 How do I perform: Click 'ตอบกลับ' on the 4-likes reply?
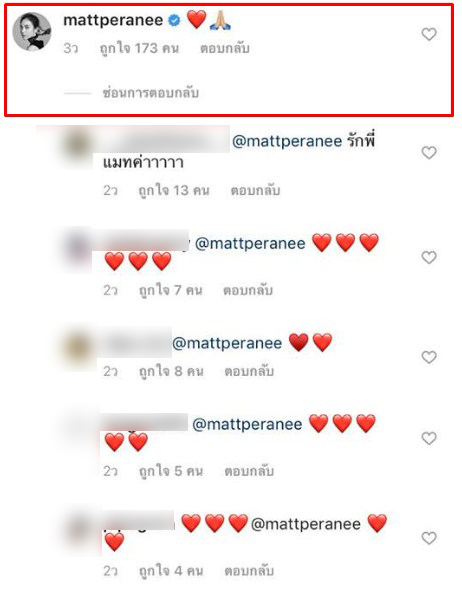[x=249, y=571]
